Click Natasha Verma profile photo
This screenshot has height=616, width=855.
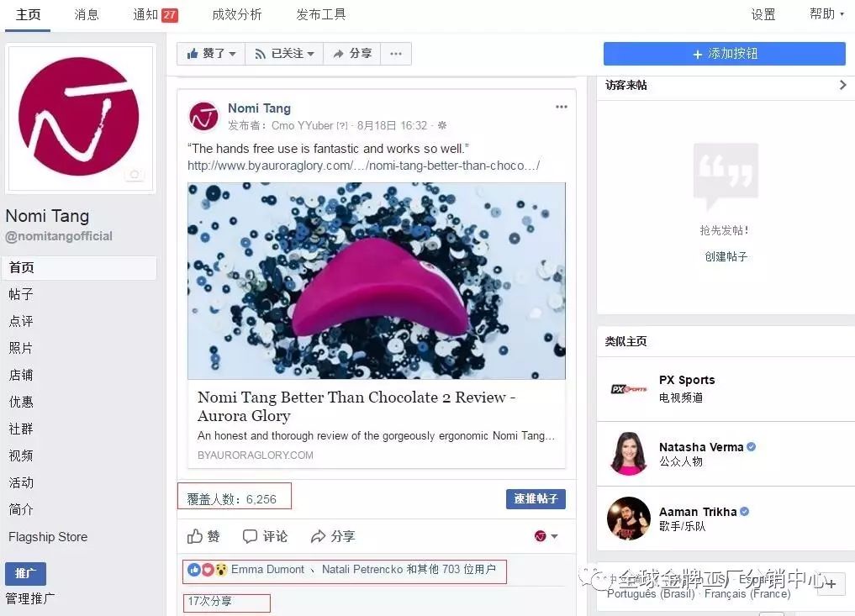pyautogui.click(x=629, y=454)
